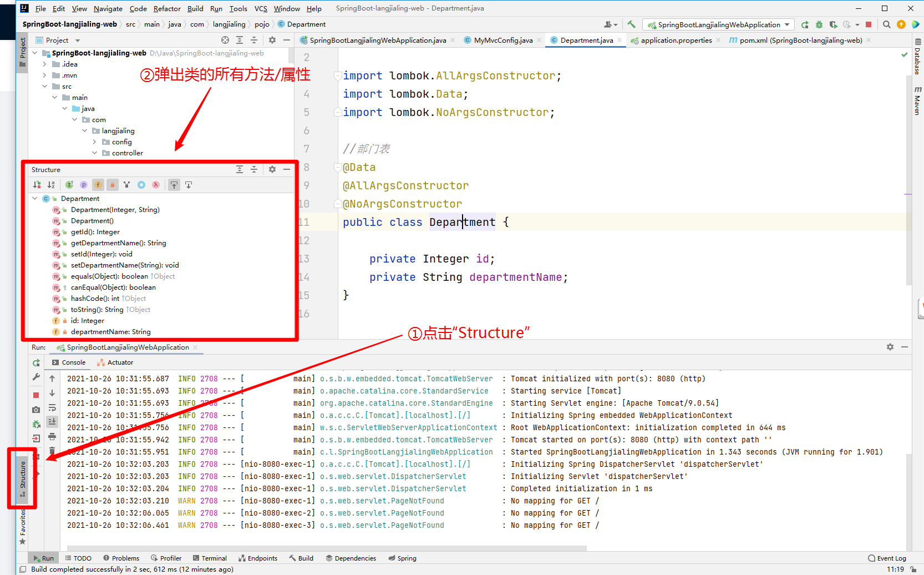Switch to application.properties tab
Screen dimensions: 924x575
coord(676,40)
